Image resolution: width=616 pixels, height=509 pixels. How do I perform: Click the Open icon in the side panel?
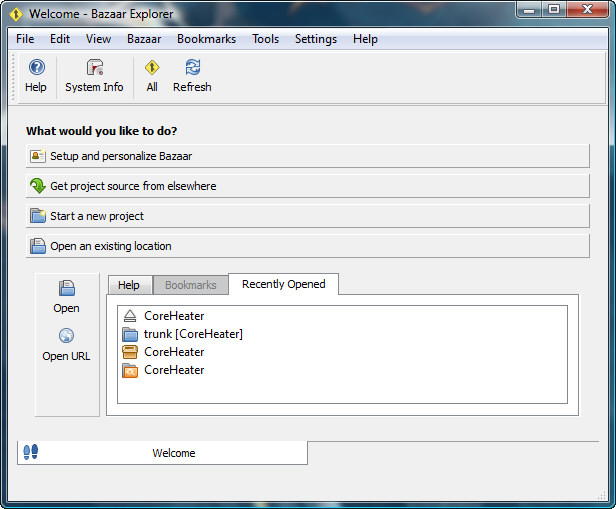pos(67,289)
